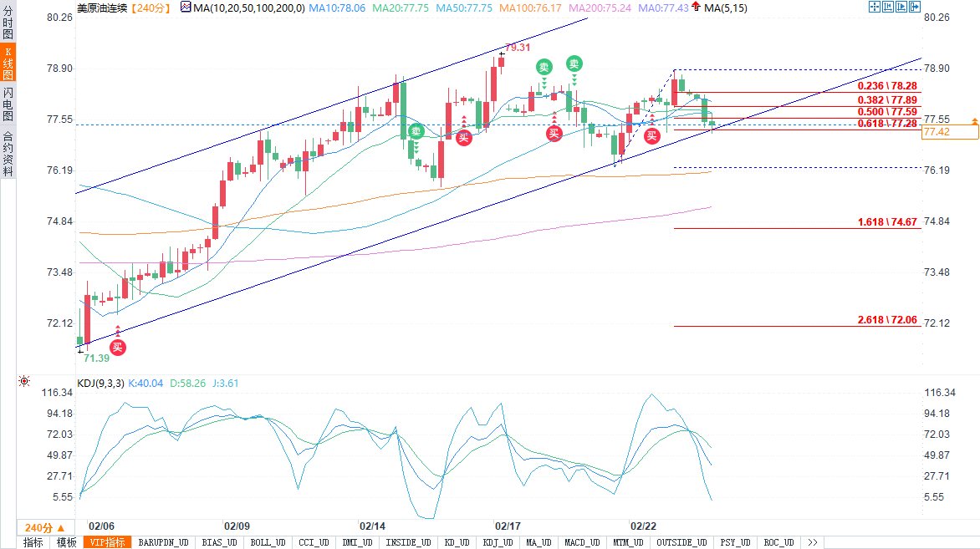This screenshot has width=980, height=549.
Task: Apply the BOLL_UD indicator
Action: pyautogui.click(x=268, y=542)
